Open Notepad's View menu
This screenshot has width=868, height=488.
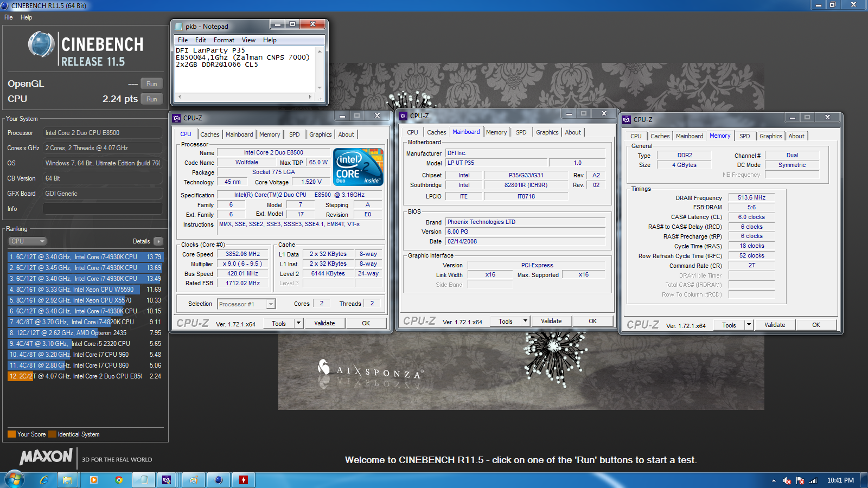point(248,40)
